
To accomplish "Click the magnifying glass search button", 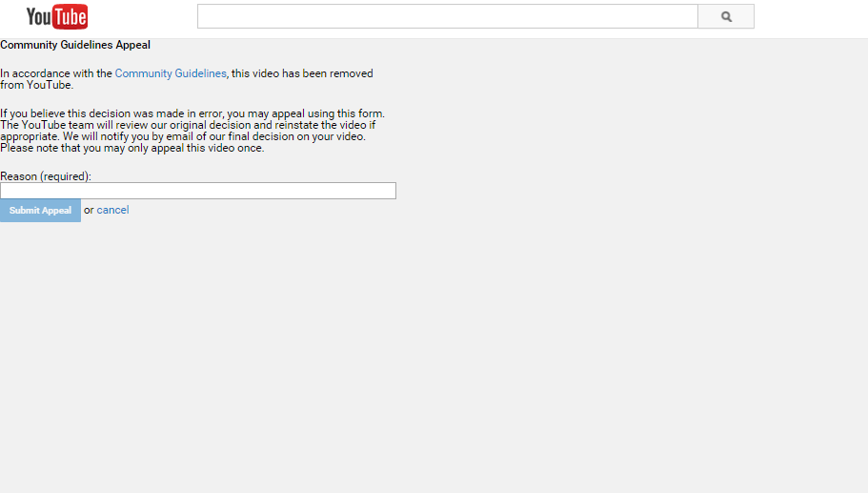I will click(726, 16).
